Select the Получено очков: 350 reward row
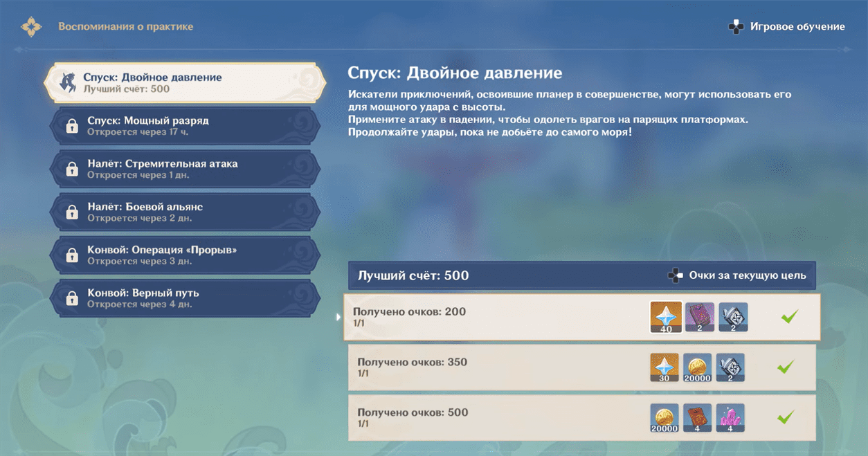Viewport: 868px width, 456px height. coord(582,367)
